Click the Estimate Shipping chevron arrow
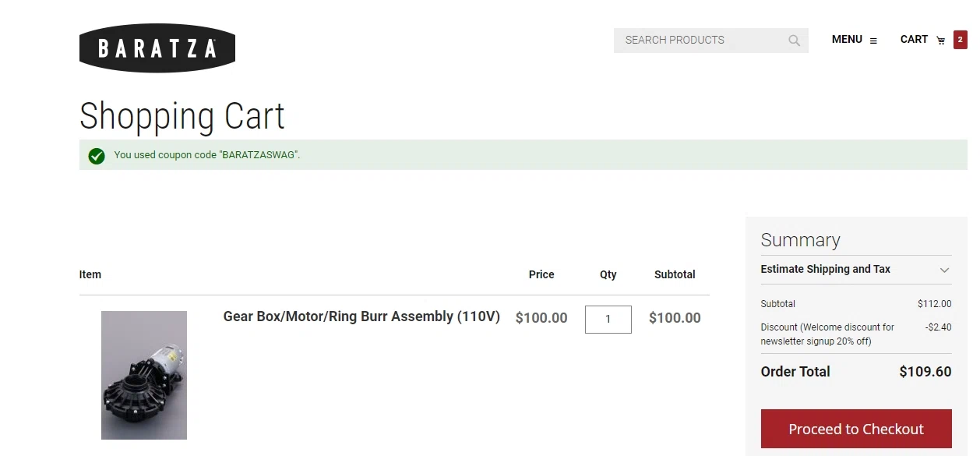 [944, 270]
